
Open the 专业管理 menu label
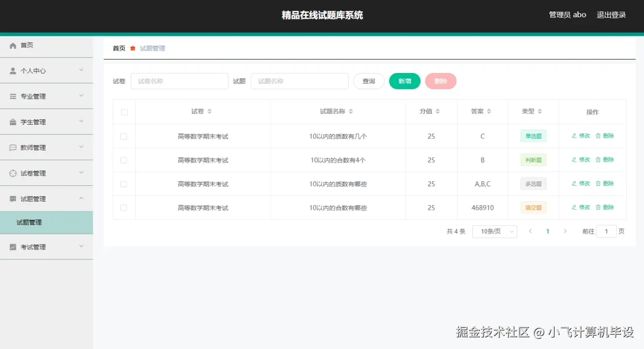33,97
